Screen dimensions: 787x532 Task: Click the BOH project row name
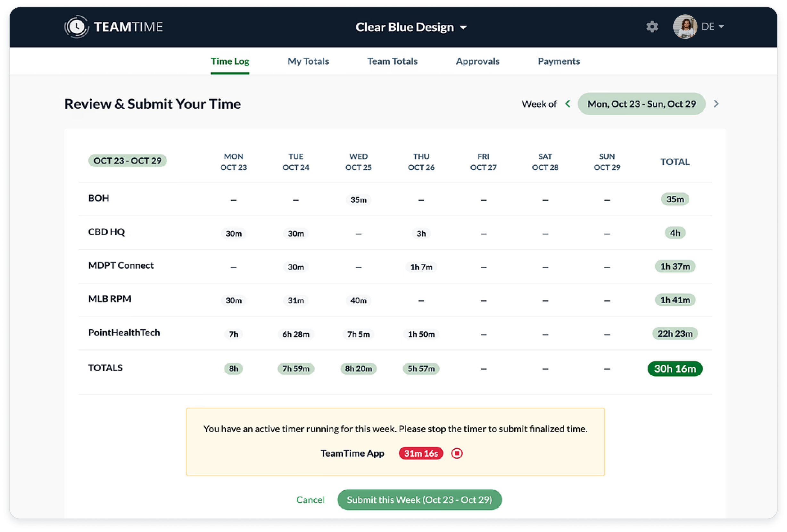99,198
